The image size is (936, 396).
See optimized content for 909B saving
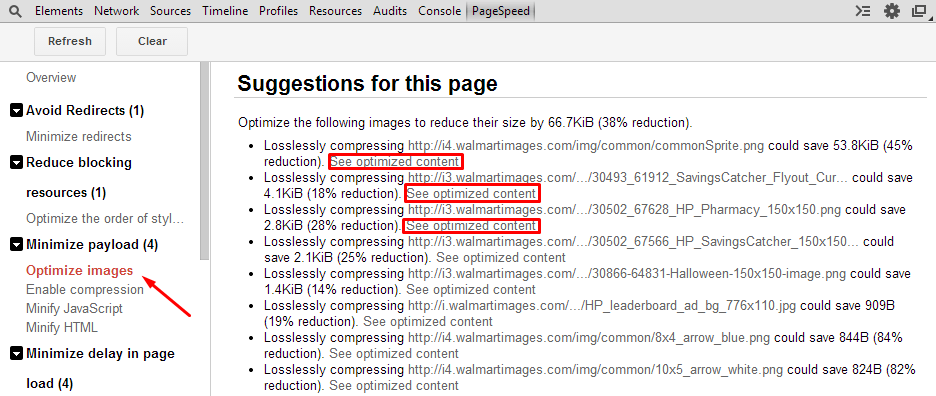428,322
